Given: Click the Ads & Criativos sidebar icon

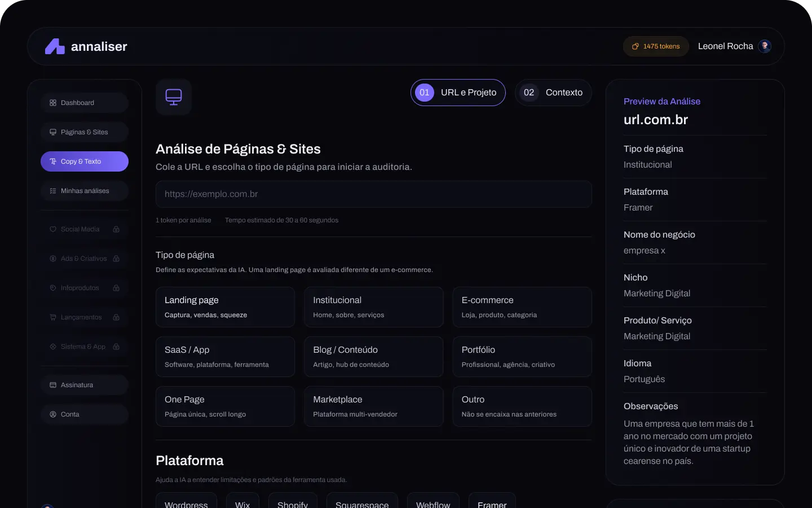Looking at the screenshot, I should pos(53,259).
